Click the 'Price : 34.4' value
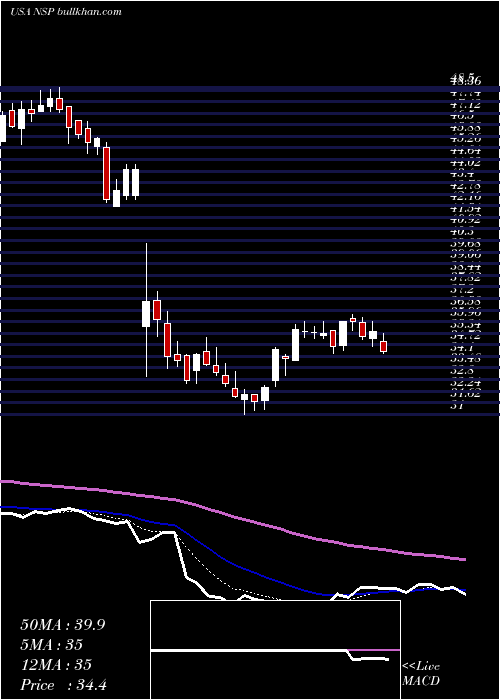This screenshot has height=700, width=500. [63, 685]
